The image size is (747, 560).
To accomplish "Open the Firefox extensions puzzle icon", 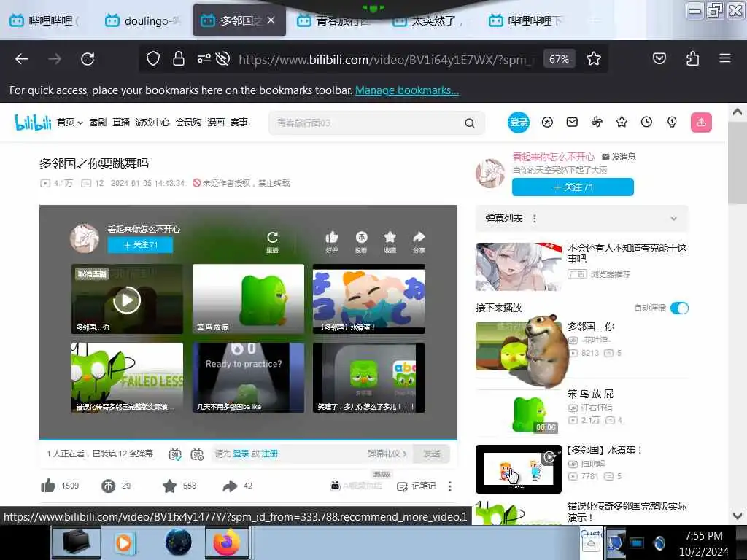I will 693,58.
